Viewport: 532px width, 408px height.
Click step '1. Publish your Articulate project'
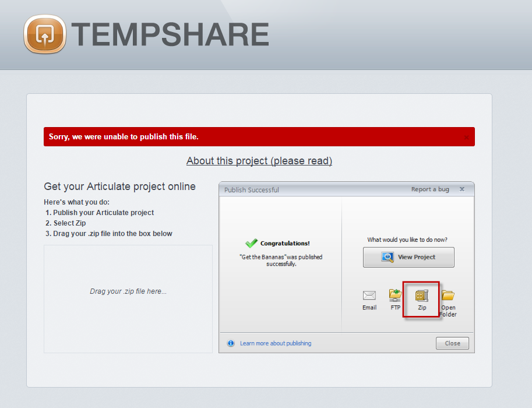pos(100,213)
